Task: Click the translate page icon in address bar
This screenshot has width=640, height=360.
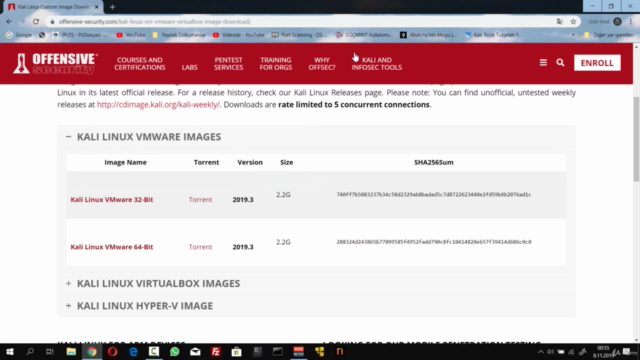Action: (560, 22)
